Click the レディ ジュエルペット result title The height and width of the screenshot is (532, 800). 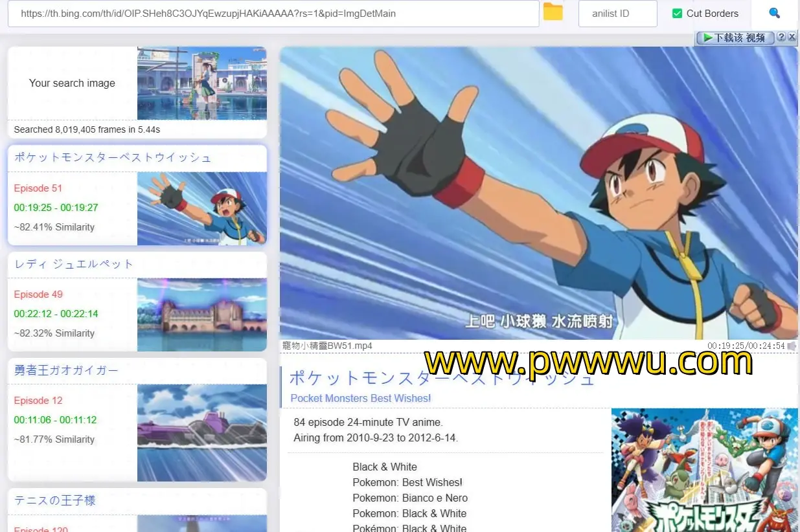(x=74, y=264)
